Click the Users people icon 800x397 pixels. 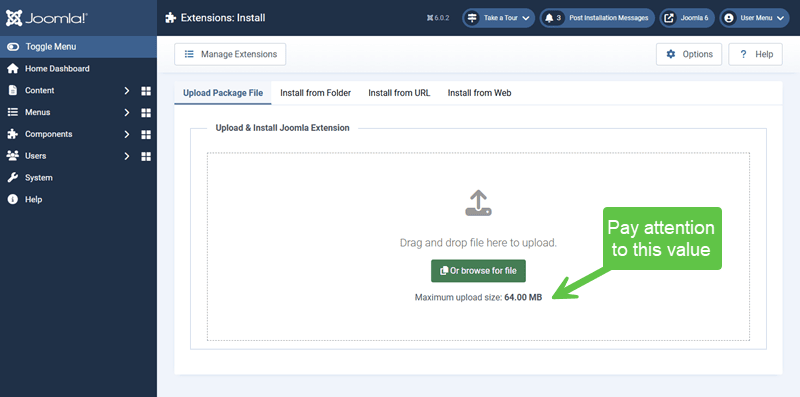click(13, 156)
